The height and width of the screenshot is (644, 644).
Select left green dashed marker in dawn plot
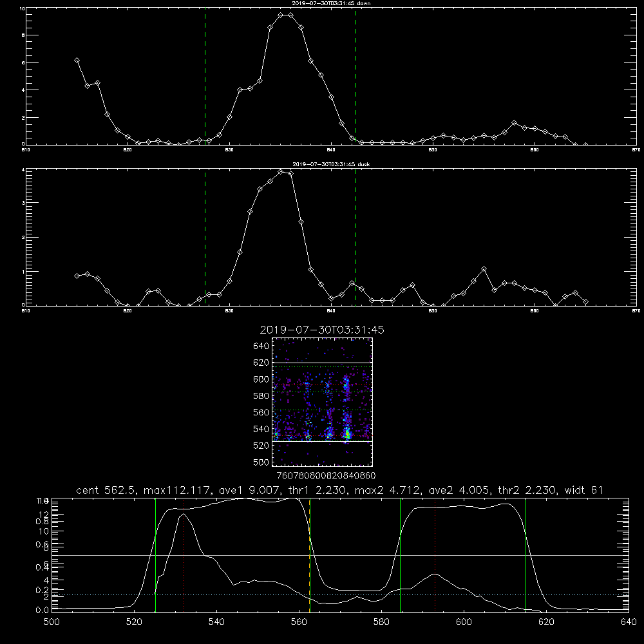coord(205,76)
